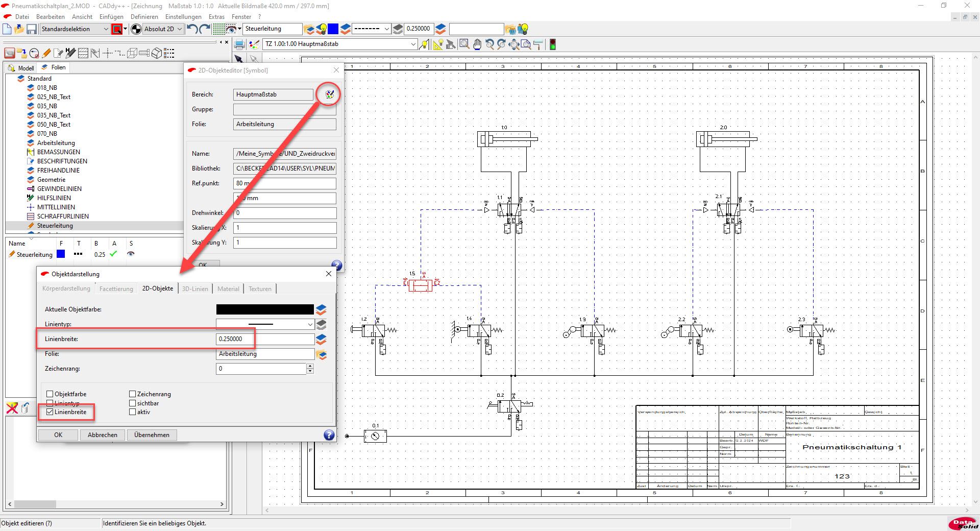Image resolution: width=980 pixels, height=531 pixels.
Task: Click the blue help icon in Objektdarstellung
Action: pos(329,435)
